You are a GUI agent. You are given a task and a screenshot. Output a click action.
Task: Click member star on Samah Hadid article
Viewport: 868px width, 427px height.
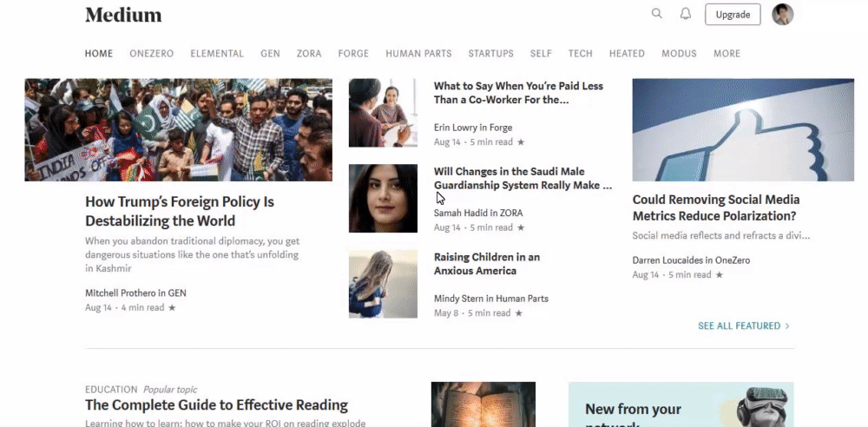[521, 227]
